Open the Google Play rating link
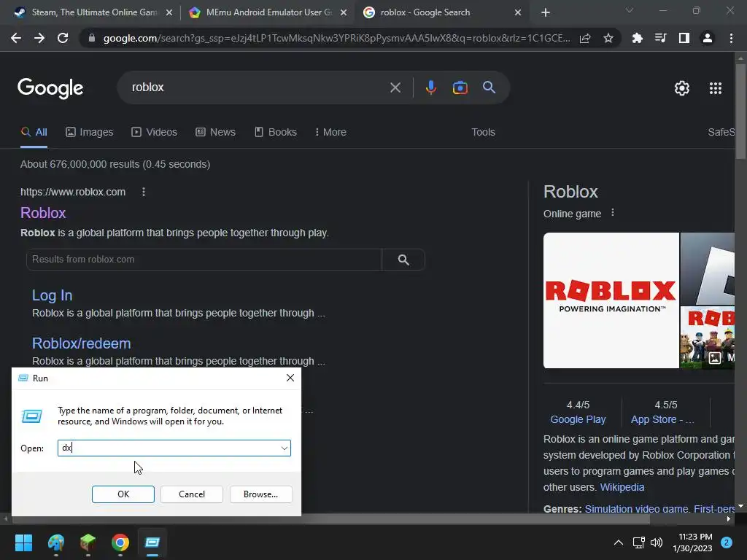The height and width of the screenshot is (560, 747). click(x=578, y=419)
